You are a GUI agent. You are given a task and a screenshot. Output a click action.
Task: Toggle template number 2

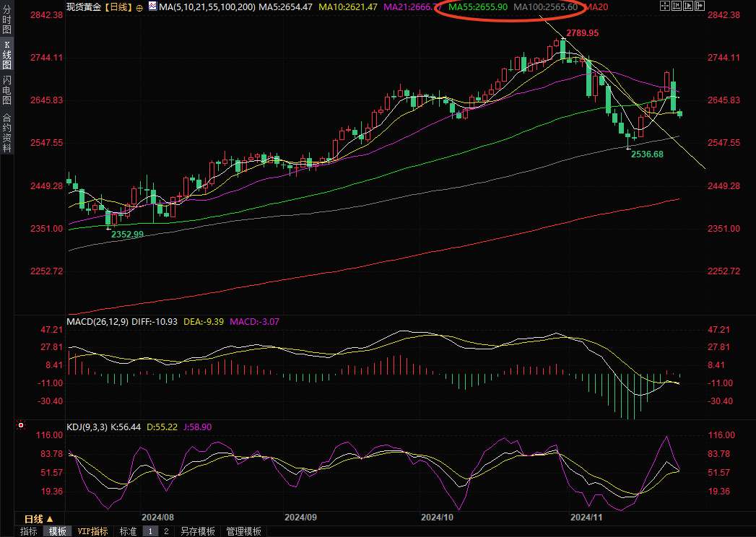coord(165,531)
